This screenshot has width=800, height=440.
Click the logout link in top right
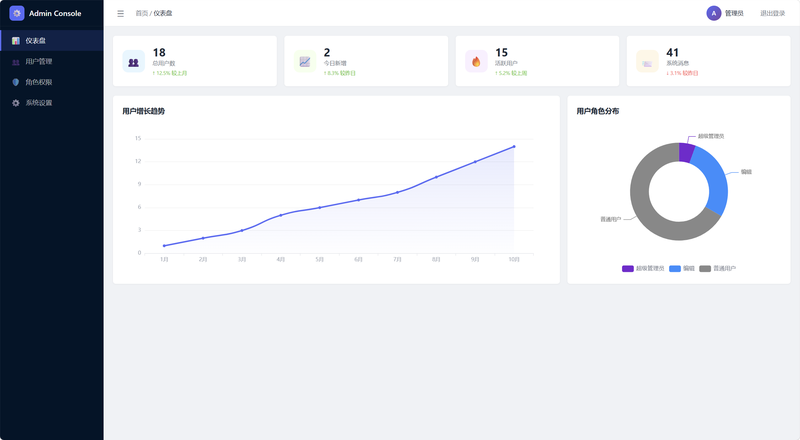[772, 13]
